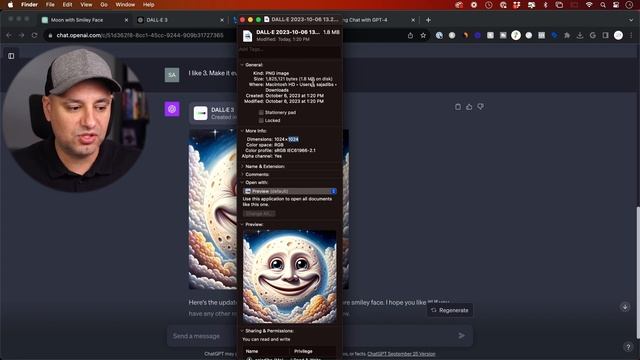Open the Extensions puzzle icon
The image size is (640, 360).
(x=567, y=36)
